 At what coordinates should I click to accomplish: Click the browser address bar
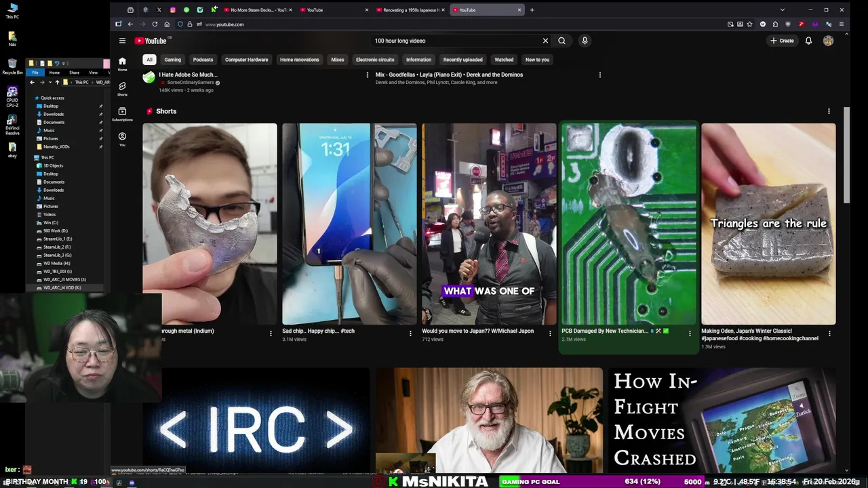[x=461, y=24]
